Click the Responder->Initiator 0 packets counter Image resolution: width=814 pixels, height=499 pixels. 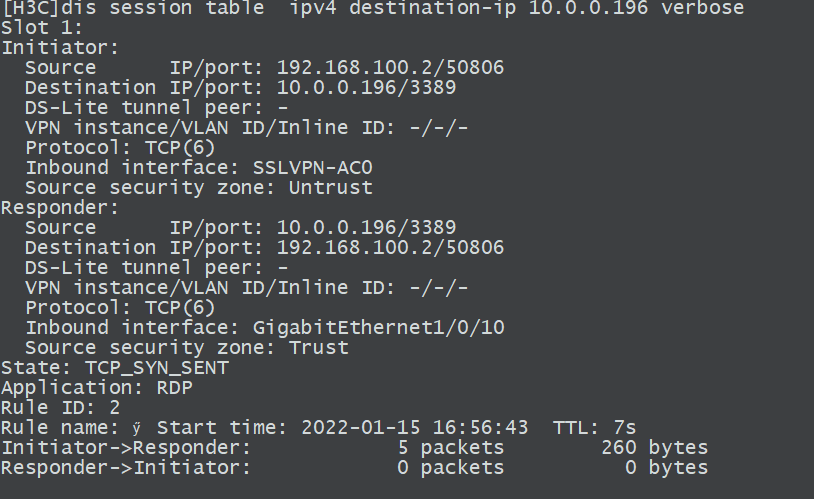450,468
